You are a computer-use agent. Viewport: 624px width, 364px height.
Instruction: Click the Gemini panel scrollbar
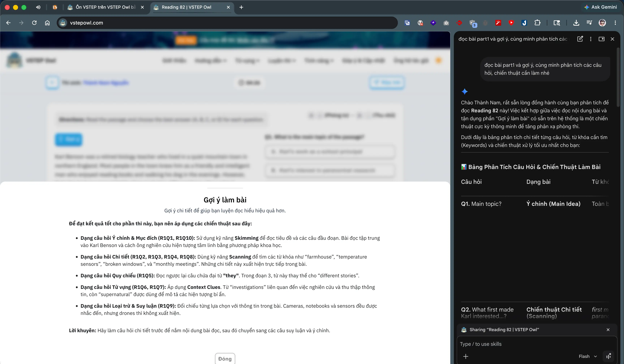click(x=618, y=77)
